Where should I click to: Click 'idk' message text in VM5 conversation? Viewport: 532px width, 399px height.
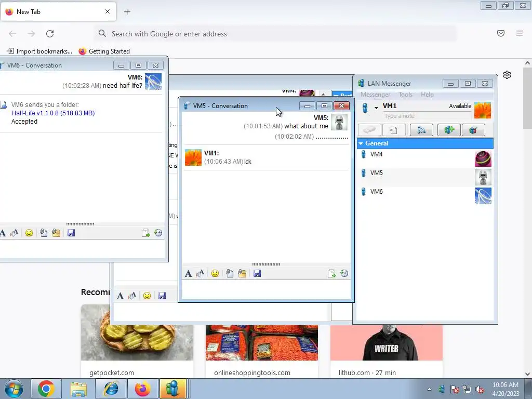pos(248,162)
